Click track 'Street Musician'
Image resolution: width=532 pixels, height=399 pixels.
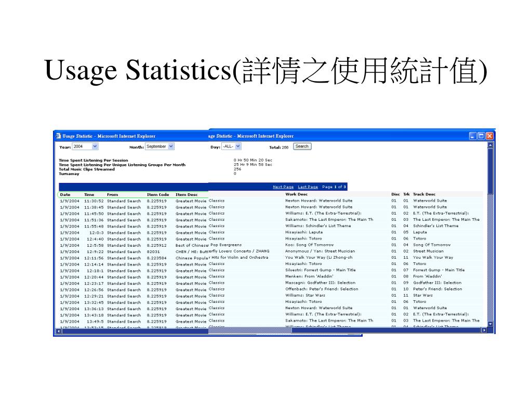pos(428,251)
